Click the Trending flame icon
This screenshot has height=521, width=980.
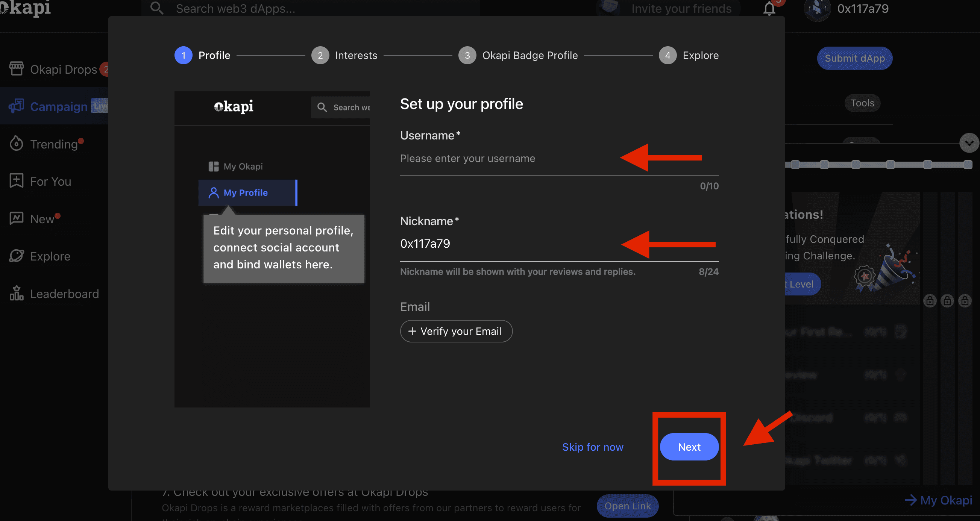17,143
